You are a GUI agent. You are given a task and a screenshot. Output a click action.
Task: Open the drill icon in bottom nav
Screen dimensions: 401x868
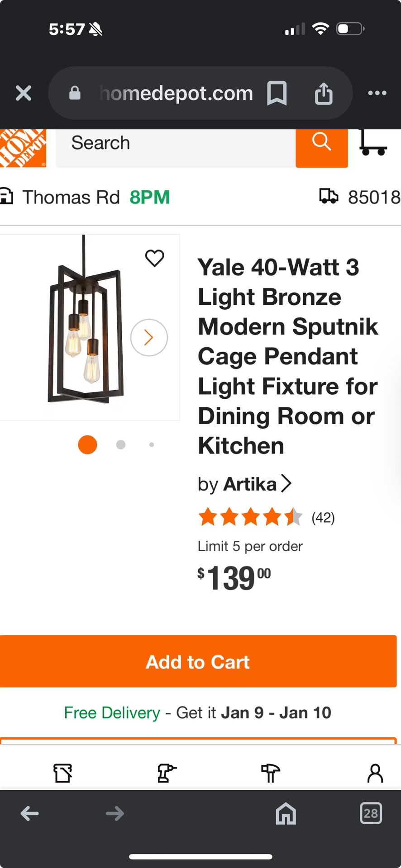166,773
